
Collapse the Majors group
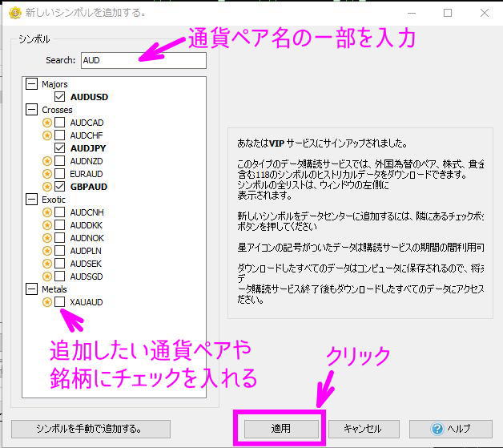31,84
